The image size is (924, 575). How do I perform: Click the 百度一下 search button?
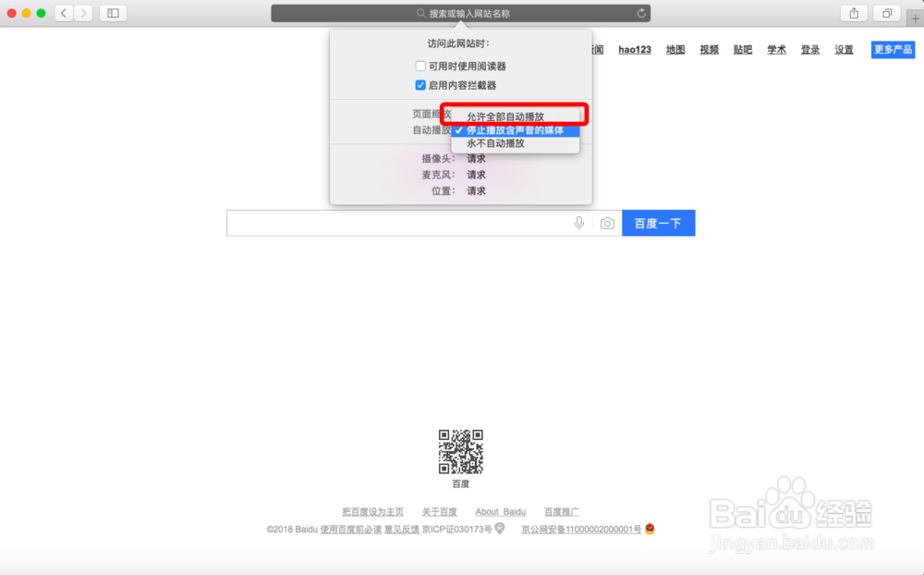click(x=658, y=222)
